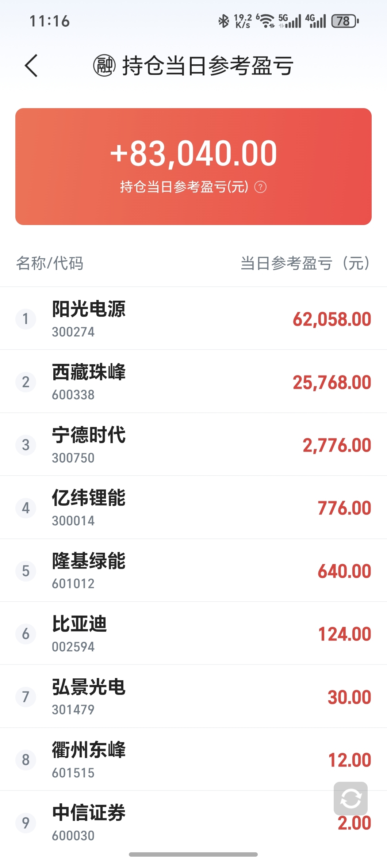Select the 宁德时代 stock row
The height and width of the screenshot is (868, 387).
pyautogui.click(x=193, y=445)
